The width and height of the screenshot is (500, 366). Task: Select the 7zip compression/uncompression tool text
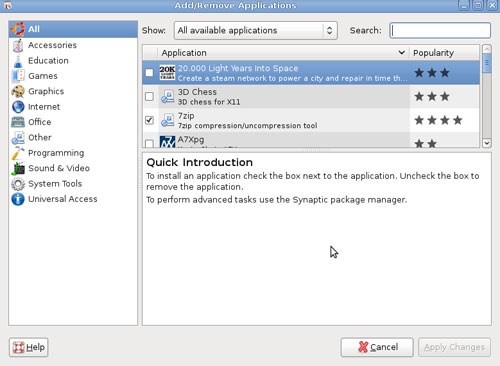[x=247, y=126]
